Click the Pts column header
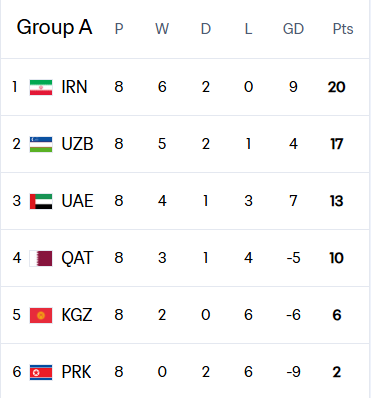This screenshot has width=371, height=398. (x=343, y=29)
